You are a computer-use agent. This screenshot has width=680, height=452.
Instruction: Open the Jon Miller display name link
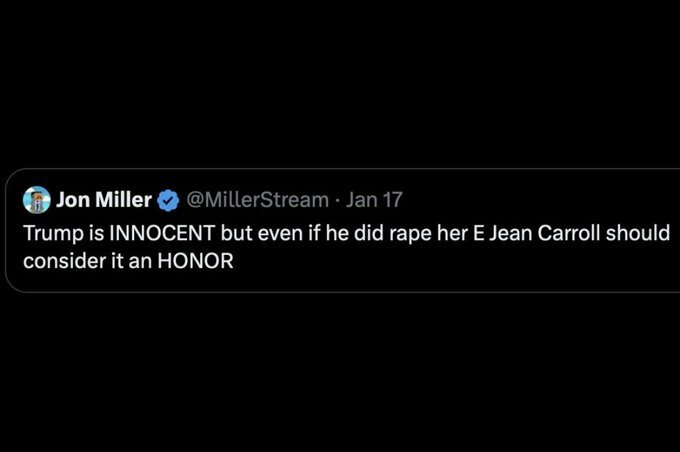[x=104, y=200]
